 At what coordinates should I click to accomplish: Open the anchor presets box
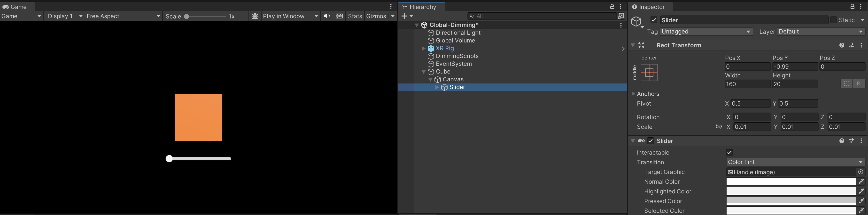point(649,73)
